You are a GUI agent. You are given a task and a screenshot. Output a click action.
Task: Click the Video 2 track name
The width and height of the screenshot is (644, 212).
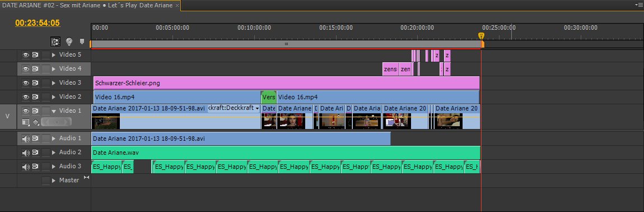click(x=70, y=96)
